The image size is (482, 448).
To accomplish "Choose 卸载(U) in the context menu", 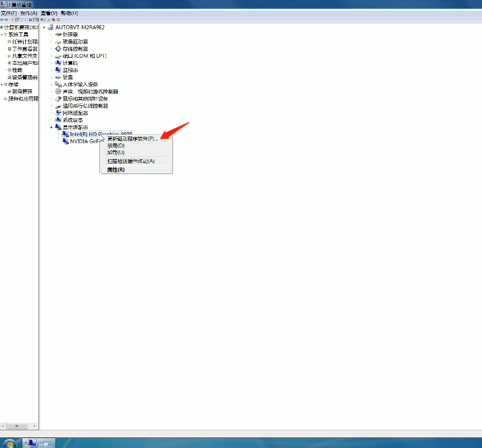I will point(116,152).
